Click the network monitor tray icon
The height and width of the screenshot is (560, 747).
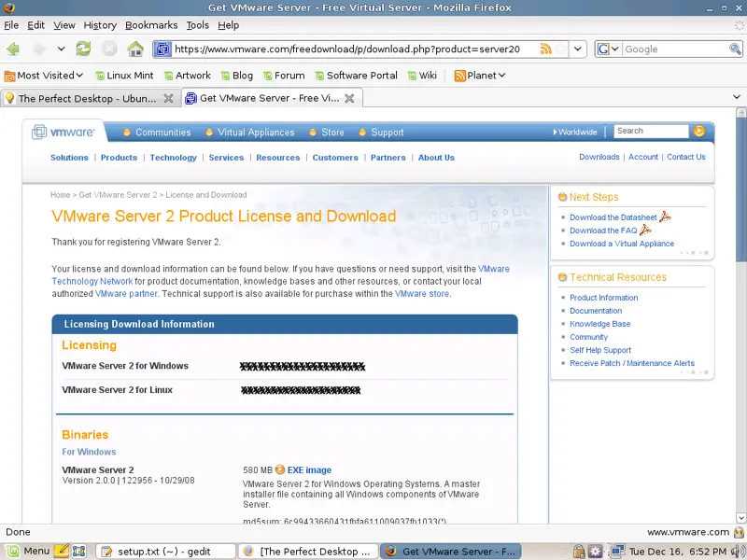(616, 552)
